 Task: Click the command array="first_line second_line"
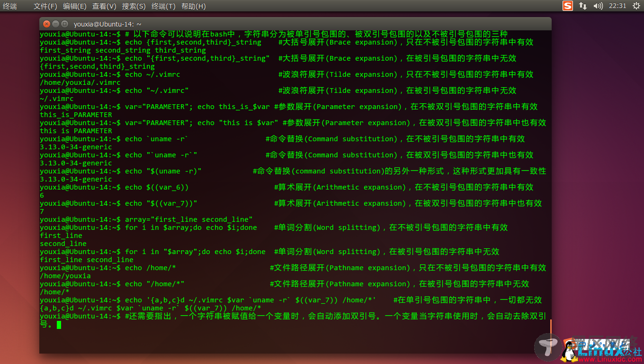(x=189, y=219)
